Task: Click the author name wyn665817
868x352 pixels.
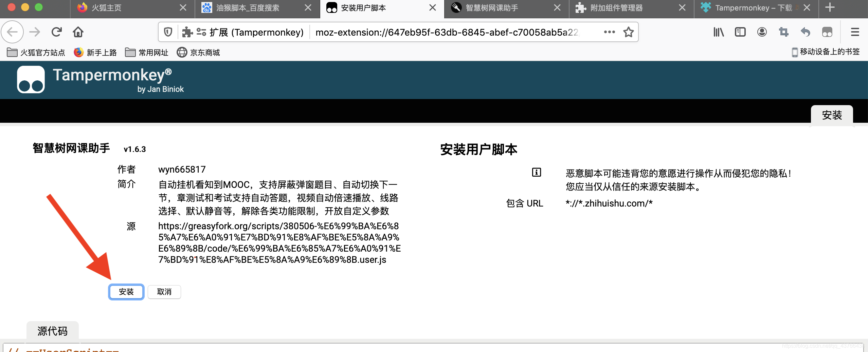Action: (x=182, y=169)
